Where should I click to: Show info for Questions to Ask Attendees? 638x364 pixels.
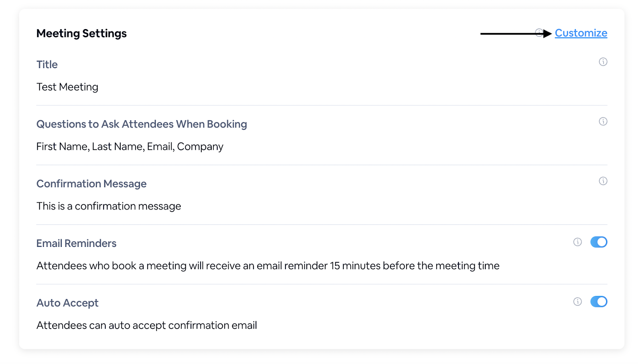(603, 121)
